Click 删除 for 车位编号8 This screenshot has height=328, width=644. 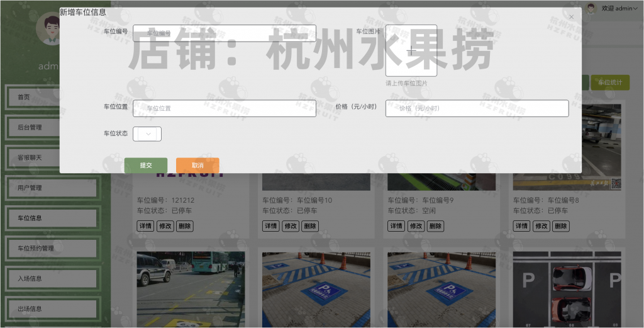[560, 226]
